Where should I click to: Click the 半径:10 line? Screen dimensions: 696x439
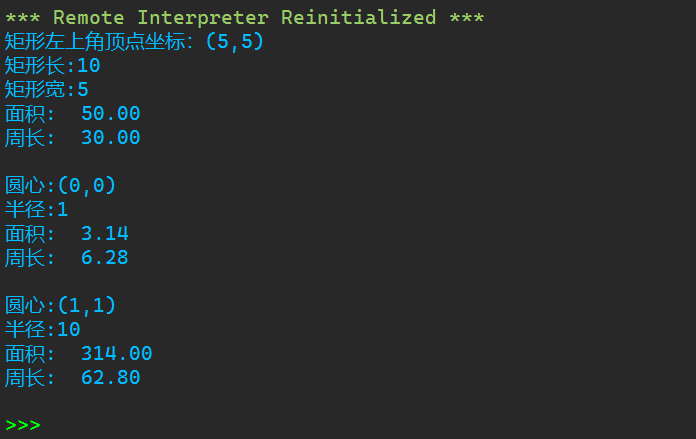click(42, 330)
